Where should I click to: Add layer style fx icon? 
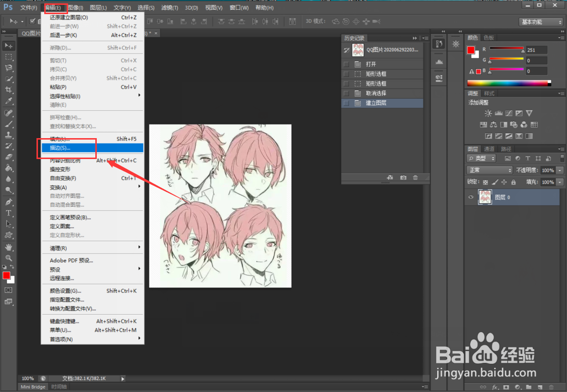[x=496, y=387]
